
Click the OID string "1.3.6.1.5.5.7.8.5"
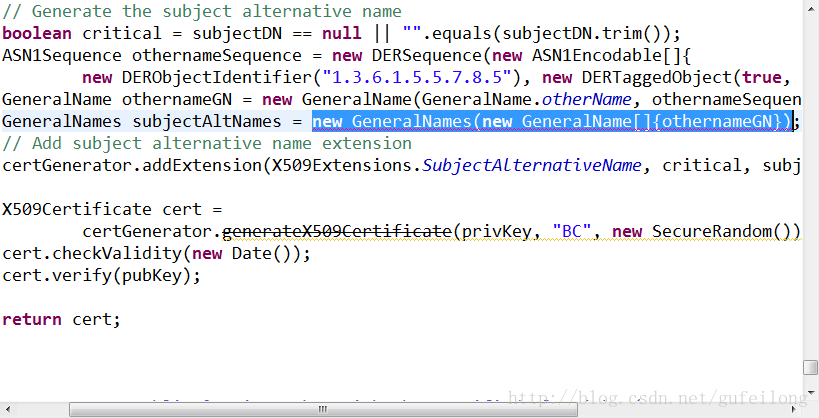tap(416, 77)
